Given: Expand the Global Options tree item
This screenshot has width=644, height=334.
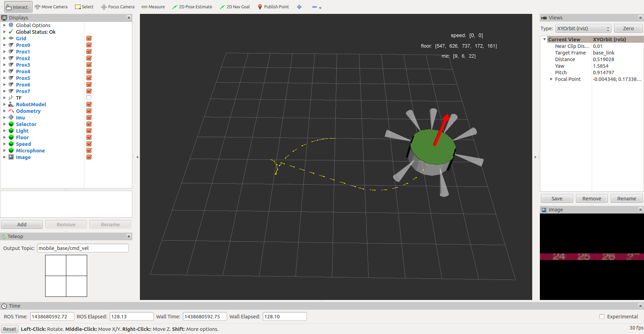Looking at the screenshot, I should pyautogui.click(x=5, y=25).
